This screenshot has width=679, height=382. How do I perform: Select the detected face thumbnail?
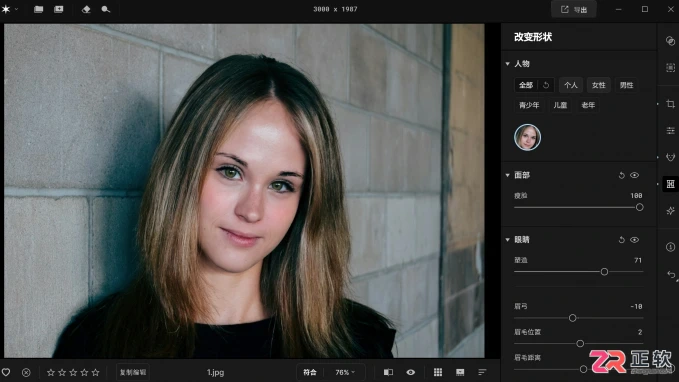point(527,137)
